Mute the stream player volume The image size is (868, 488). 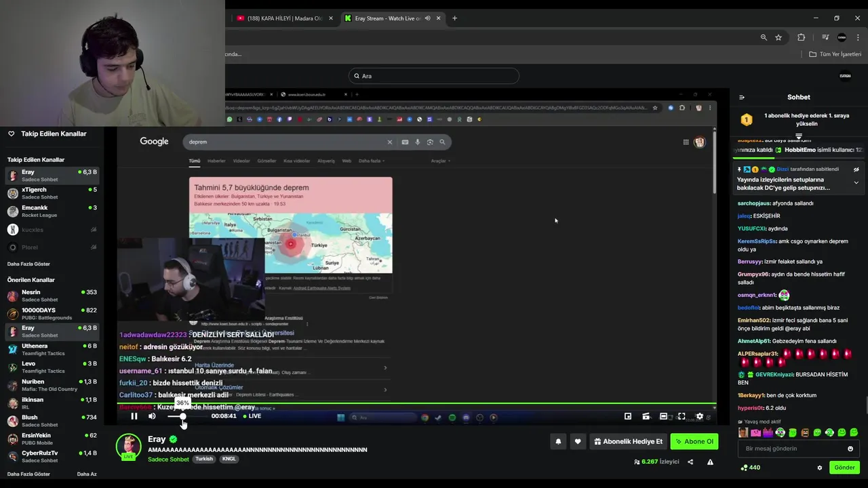pyautogui.click(x=152, y=416)
